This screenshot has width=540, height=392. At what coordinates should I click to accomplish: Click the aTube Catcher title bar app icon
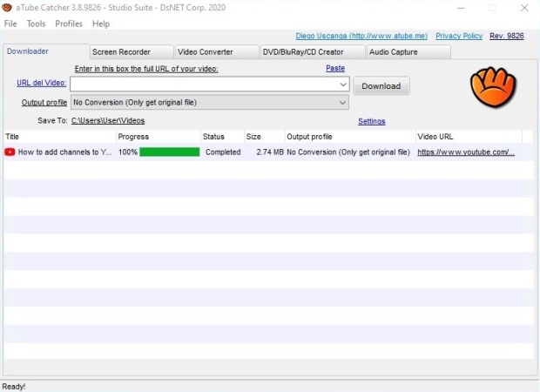point(8,8)
